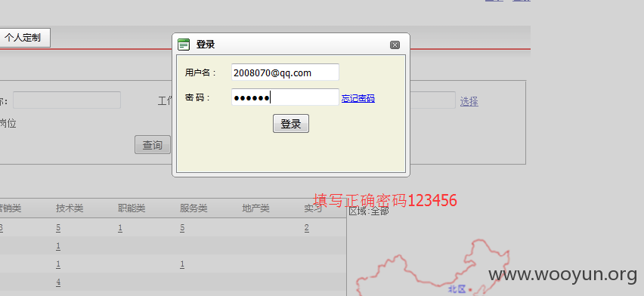Click the 用户名 input field
The image size is (644, 296).
point(285,72)
